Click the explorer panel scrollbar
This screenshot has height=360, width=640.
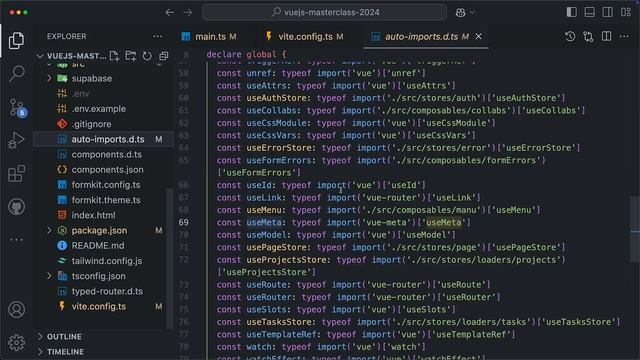(x=170, y=258)
